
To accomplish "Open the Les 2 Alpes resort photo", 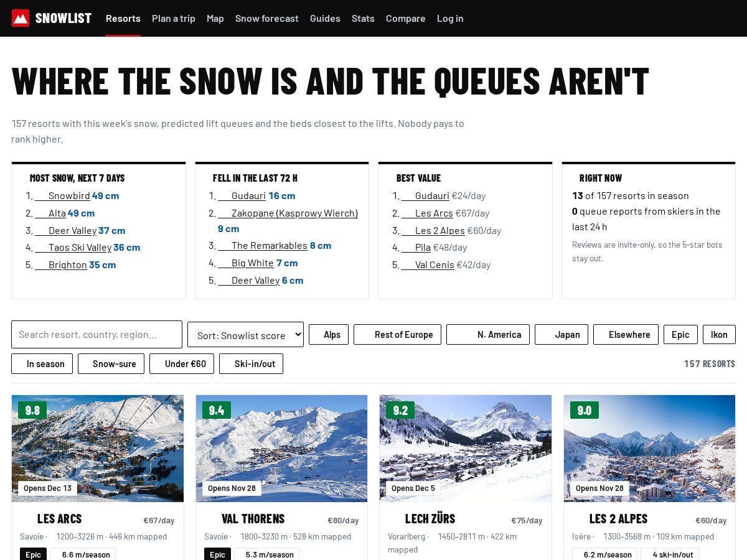I will tap(649, 449).
